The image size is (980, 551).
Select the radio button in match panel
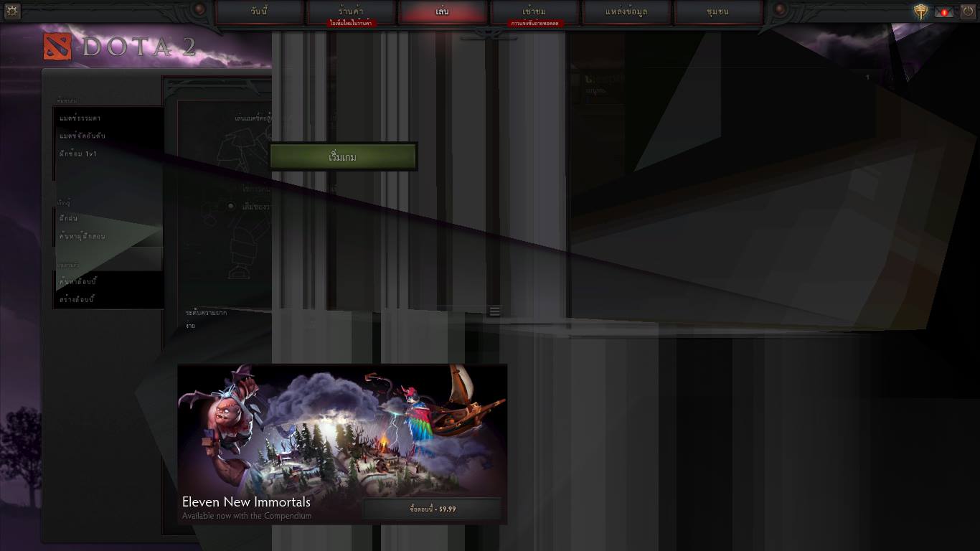(230, 206)
